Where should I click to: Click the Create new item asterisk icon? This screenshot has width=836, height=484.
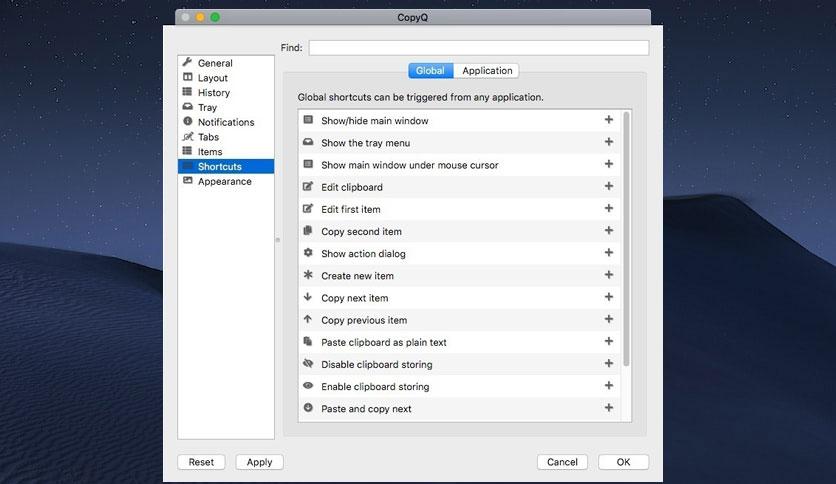308,275
